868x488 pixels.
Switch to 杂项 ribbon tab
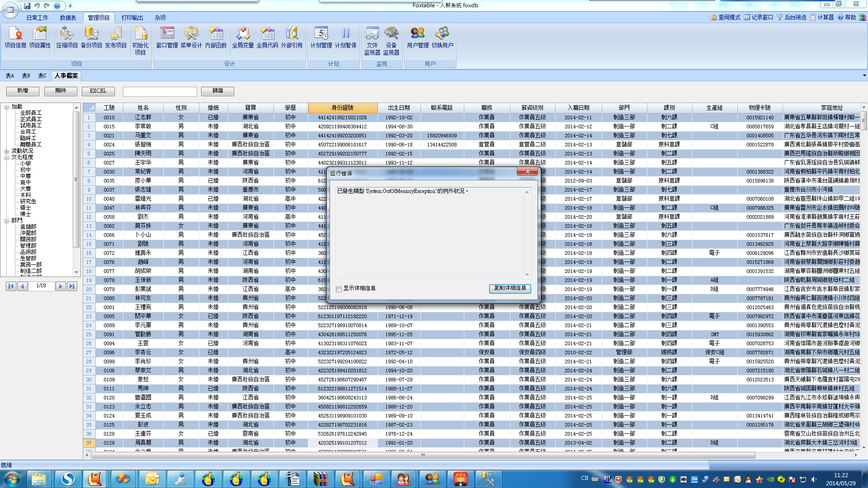click(x=160, y=18)
